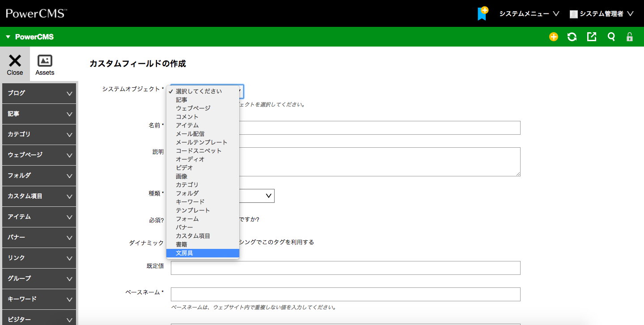This screenshot has width=644, height=325.
Task: Expand the バナー sidebar section
Action: [39, 237]
